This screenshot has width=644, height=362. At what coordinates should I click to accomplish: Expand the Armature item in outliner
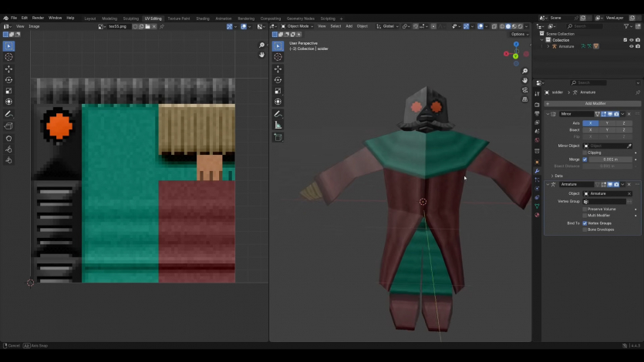tap(548, 46)
